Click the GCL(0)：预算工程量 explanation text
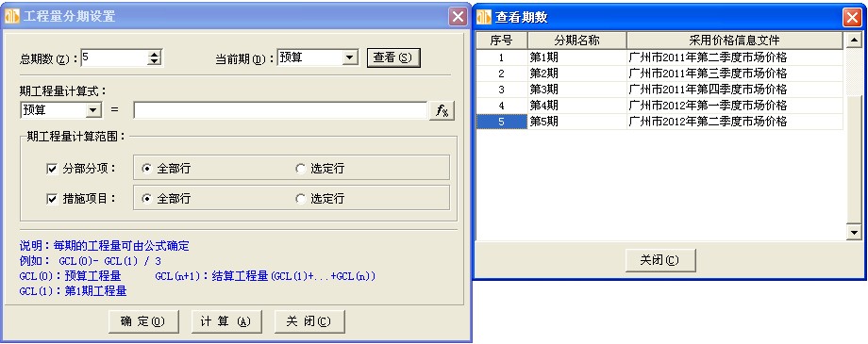 70,276
